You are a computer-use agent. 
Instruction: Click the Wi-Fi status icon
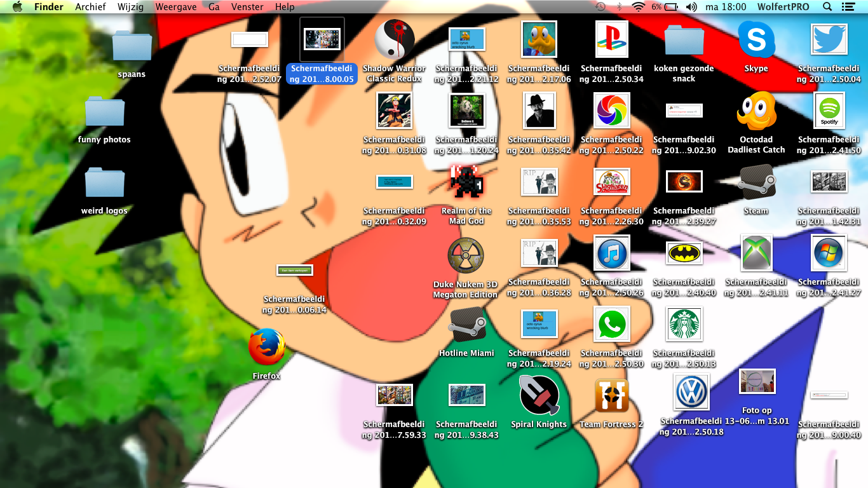coord(638,7)
